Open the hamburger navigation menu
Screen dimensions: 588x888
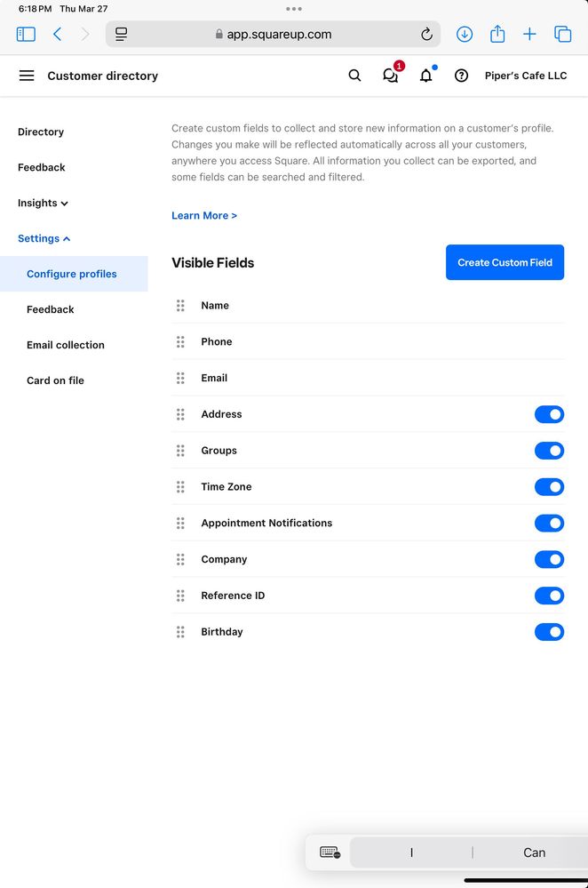click(27, 76)
